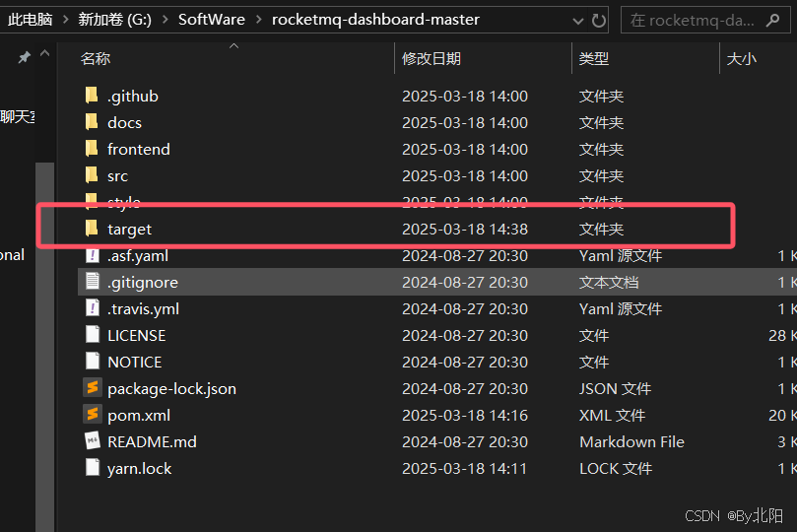
Task: Click the LOCK 文件 type cell
Action: point(616,469)
